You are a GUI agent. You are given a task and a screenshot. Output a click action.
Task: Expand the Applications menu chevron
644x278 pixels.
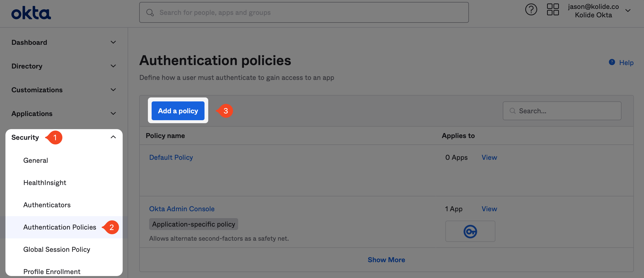113,114
